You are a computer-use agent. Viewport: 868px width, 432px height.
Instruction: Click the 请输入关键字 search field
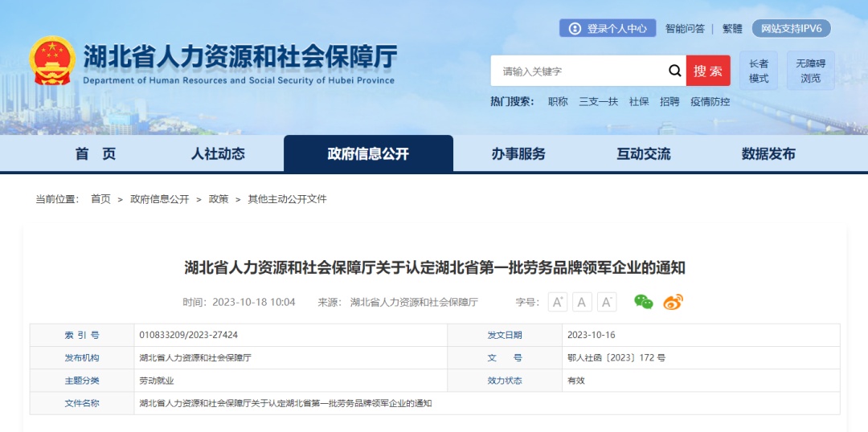tap(579, 71)
